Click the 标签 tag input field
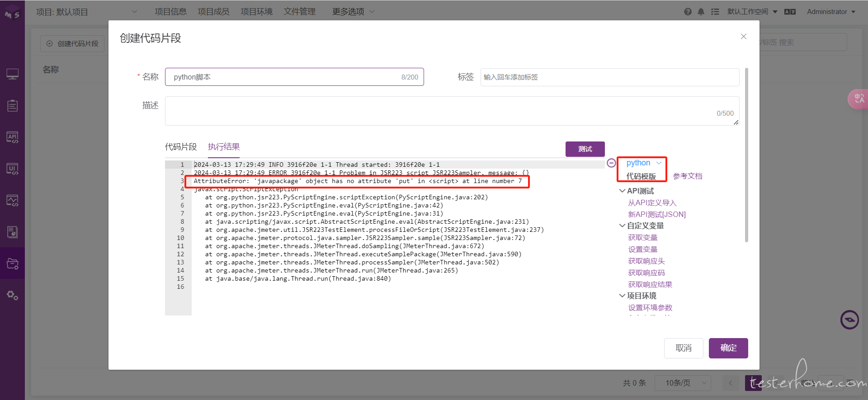Image resolution: width=868 pixels, height=400 pixels. [x=610, y=77]
